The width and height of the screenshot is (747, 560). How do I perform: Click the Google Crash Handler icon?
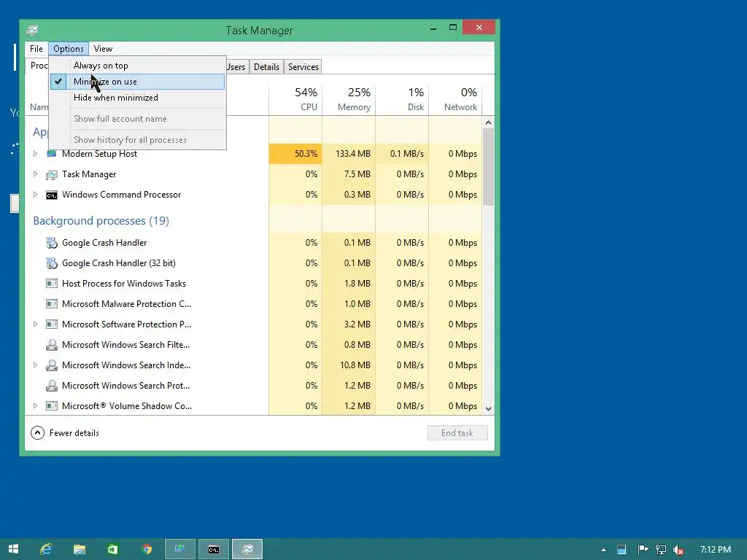coord(52,243)
